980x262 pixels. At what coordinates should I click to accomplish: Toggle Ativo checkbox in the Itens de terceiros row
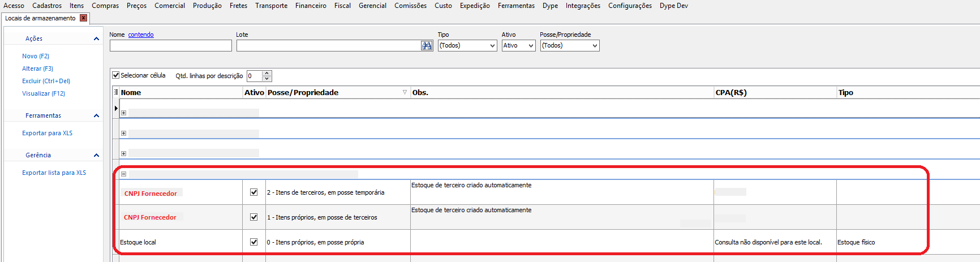(x=254, y=192)
